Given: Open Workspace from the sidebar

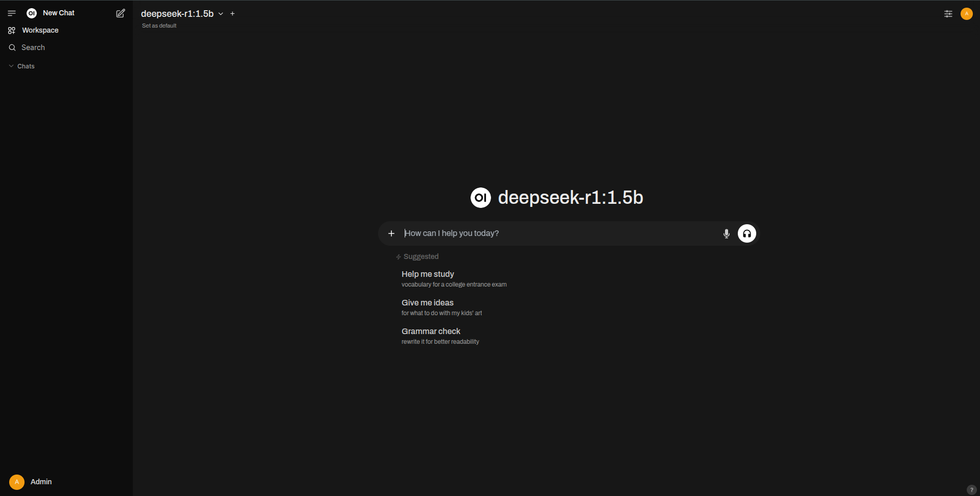Looking at the screenshot, I should (40, 31).
